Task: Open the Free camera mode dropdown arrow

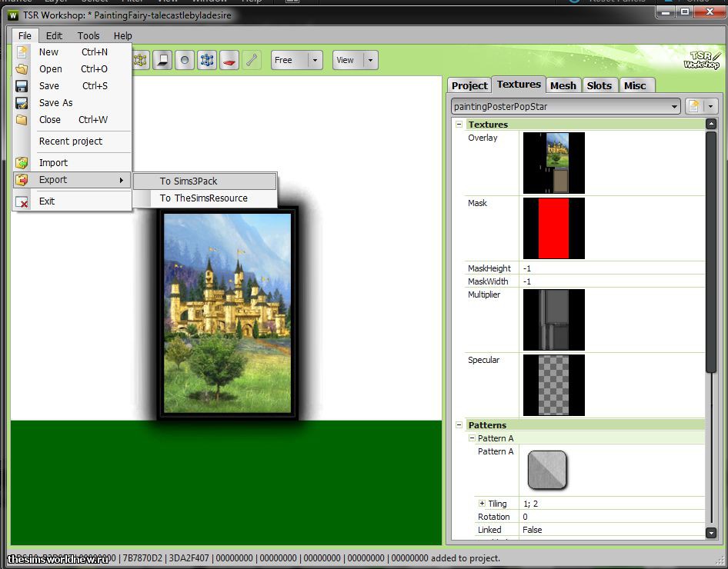Action: point(316,60)
